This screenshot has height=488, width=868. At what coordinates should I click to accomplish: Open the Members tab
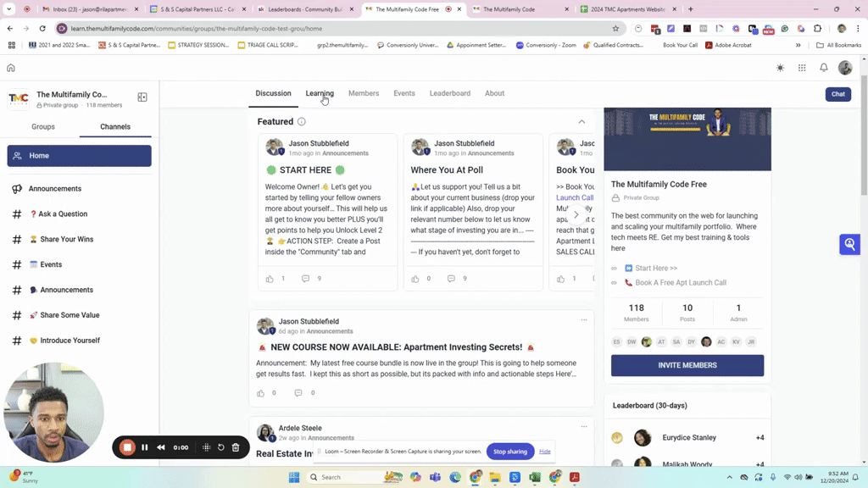(x=364, y=93)
